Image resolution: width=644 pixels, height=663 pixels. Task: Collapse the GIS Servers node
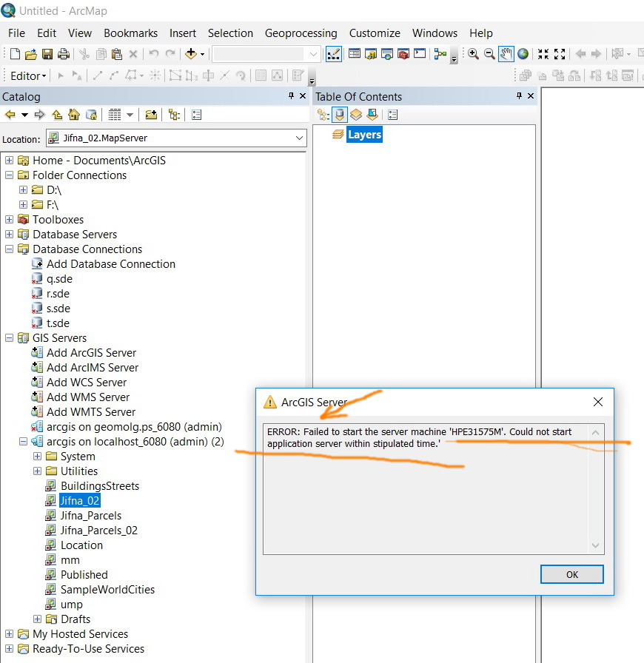pos(9,338)
